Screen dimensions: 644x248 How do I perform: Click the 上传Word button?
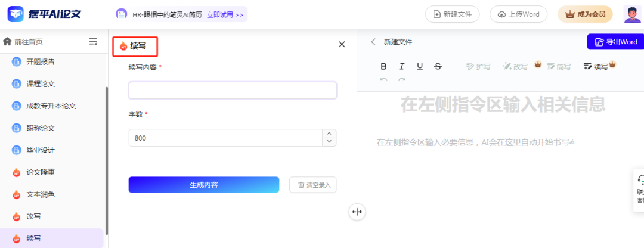coord(518,14)
